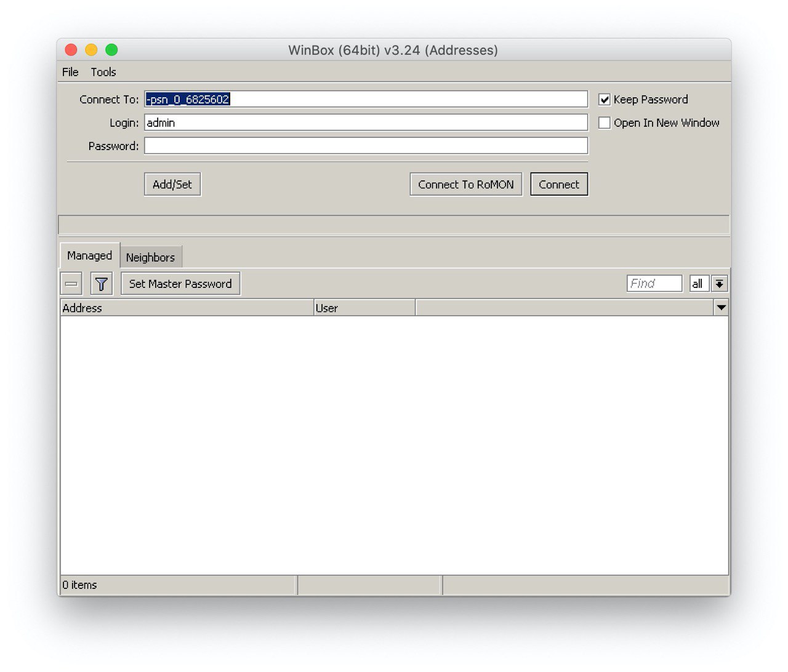
Task: Click the Add/Set button
Action: (172, 184)
